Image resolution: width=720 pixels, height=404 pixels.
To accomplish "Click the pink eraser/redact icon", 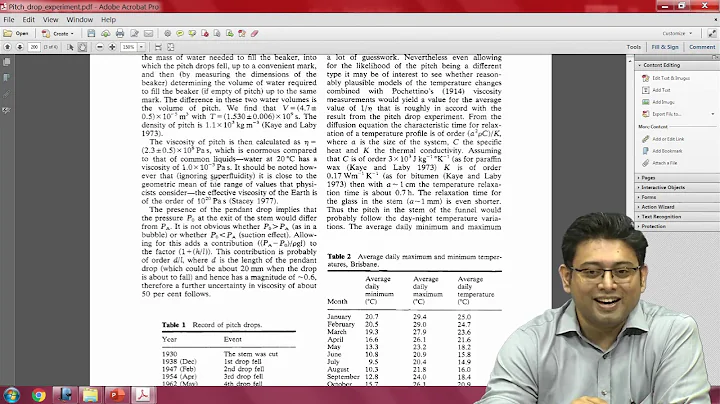I will tap(254, 34).
